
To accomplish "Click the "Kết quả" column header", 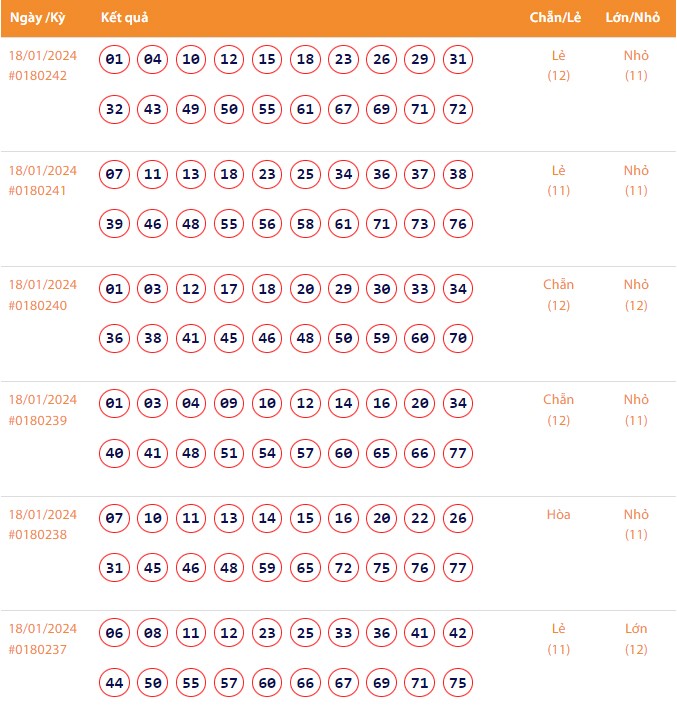I will [125, 18].
